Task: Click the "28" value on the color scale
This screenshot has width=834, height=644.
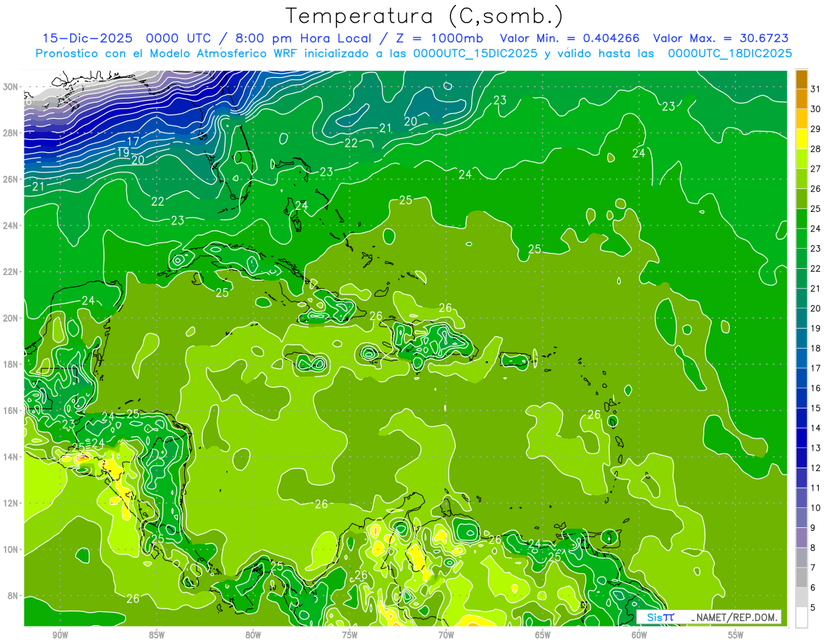Action: click(x=816, y=149)
